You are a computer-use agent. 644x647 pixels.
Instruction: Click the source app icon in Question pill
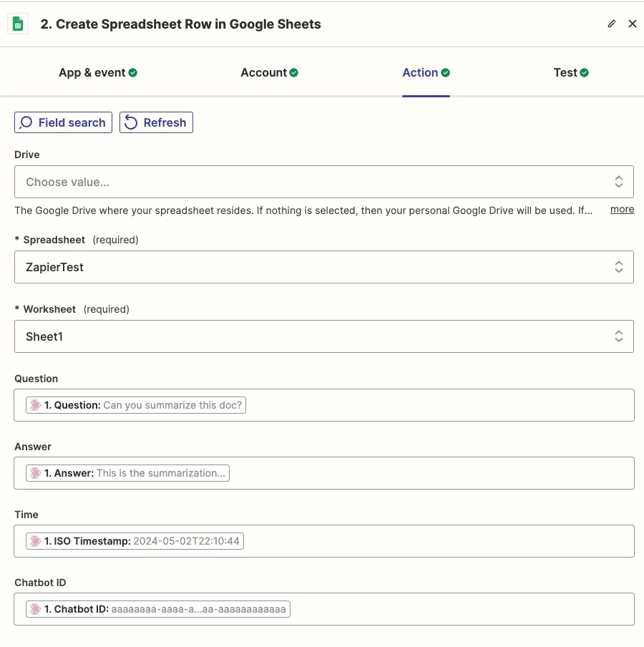(x=35, y=405)
